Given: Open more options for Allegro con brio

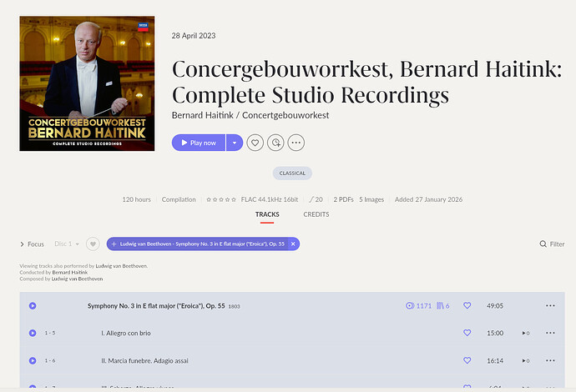Looking at the screenshot, I should pyautogui.click(x=550, y=333).
